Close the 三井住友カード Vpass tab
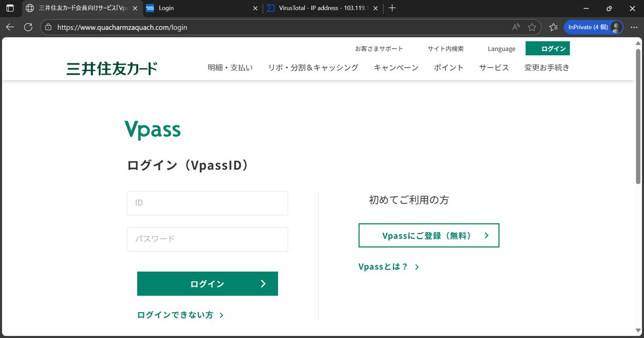The width and height of the screenshot is (644, 338). point(135,8)
